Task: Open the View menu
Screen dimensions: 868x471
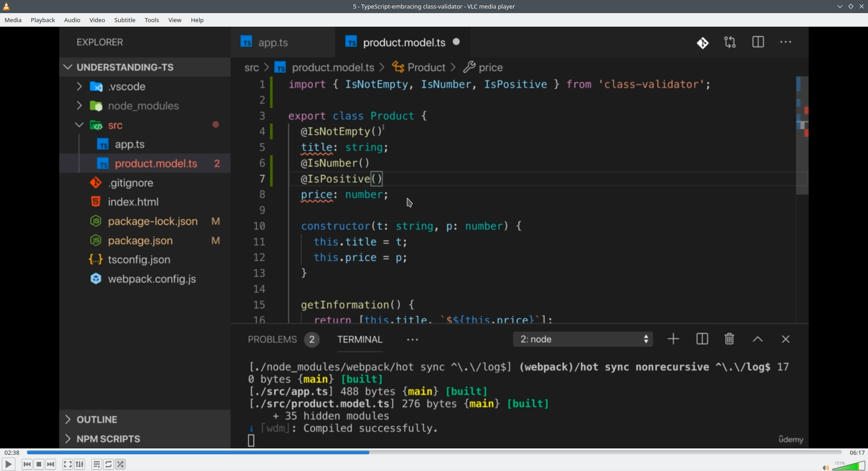Action: 175,20
